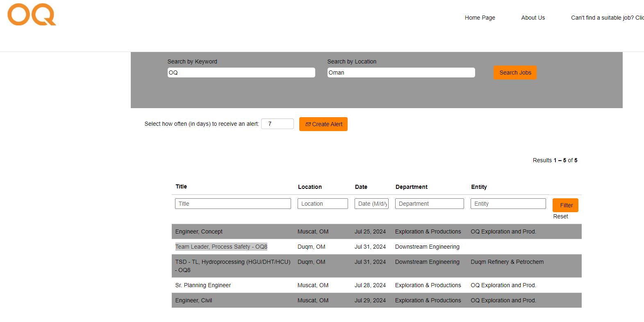Screen dimensions: 644x322
Task: Focus the Search by Keyword field
Action: pos(241,73)
